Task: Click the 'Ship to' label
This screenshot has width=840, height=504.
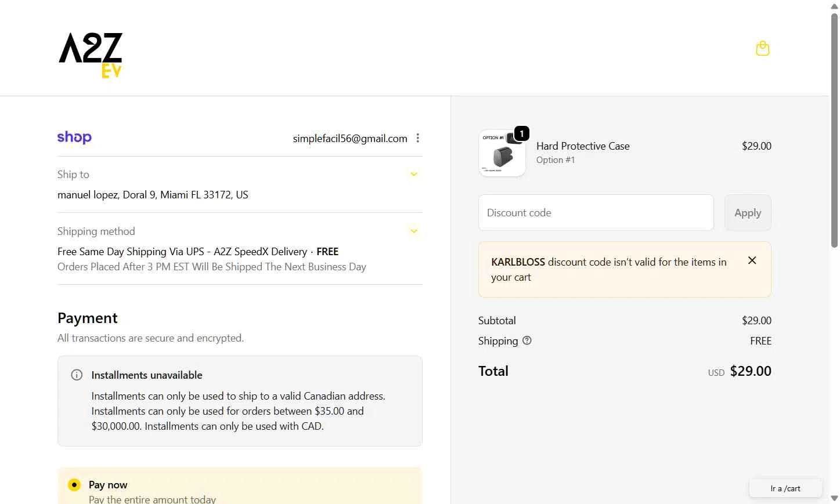Action: coord(73,175)
